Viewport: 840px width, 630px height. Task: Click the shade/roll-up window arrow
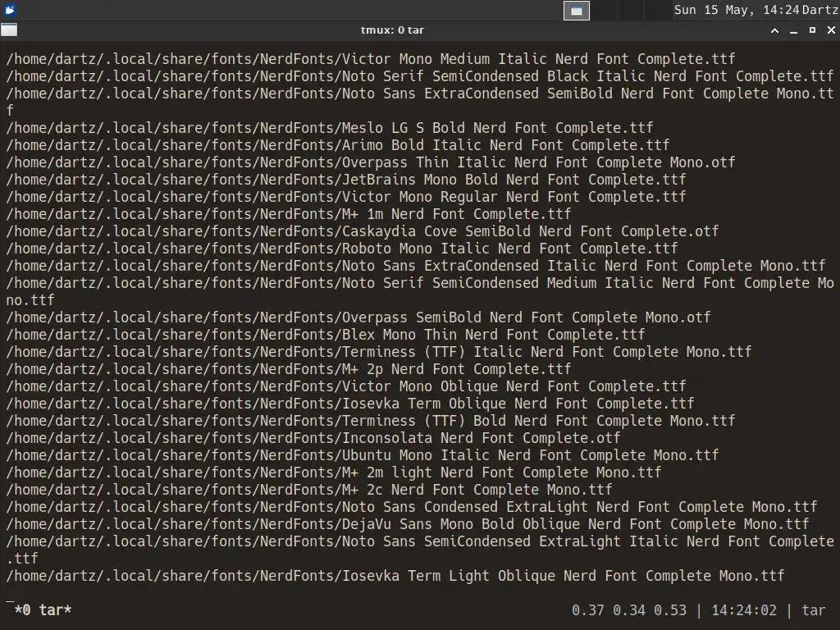click(x=774, y=30)
